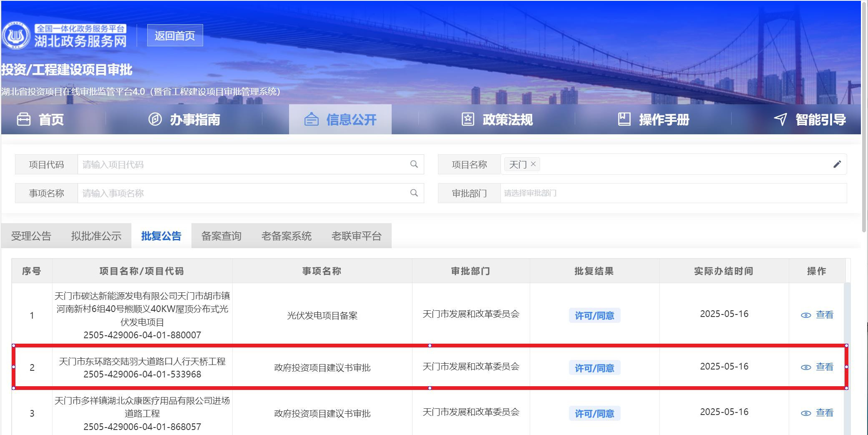Click project code 2505-429006-04-01-880007
This screenshot has width=868, height=435.
[x=142, y=335]
